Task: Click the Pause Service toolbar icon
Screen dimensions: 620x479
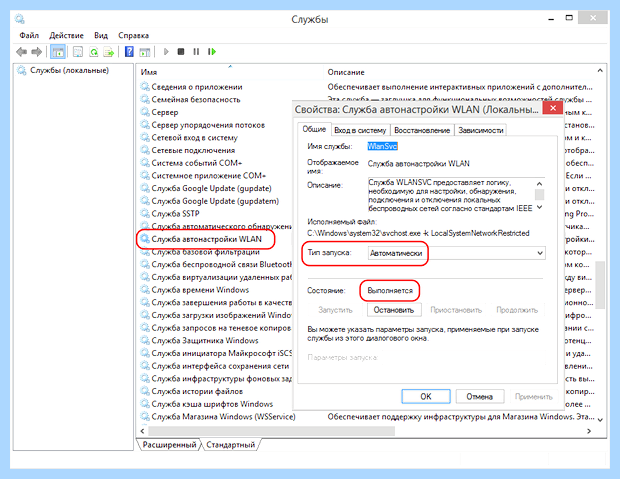Action: pos(196,51)
